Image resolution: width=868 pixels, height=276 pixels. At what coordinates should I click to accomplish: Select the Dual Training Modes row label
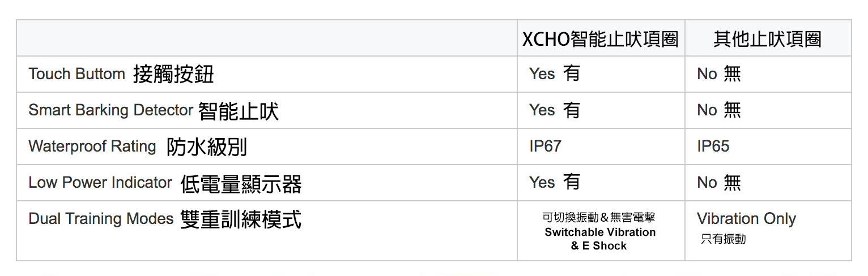point(165,219)
